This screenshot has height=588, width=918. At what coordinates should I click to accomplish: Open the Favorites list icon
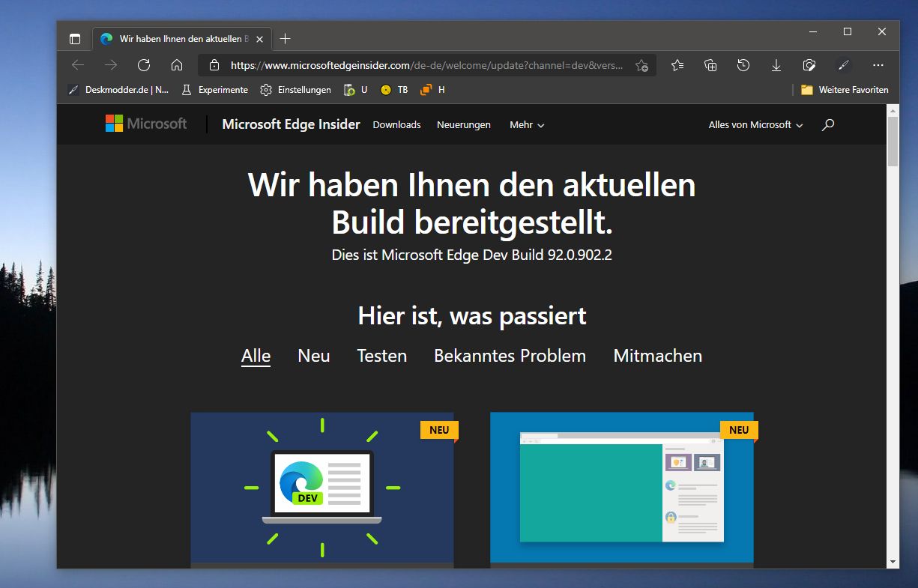pos(677,65)
